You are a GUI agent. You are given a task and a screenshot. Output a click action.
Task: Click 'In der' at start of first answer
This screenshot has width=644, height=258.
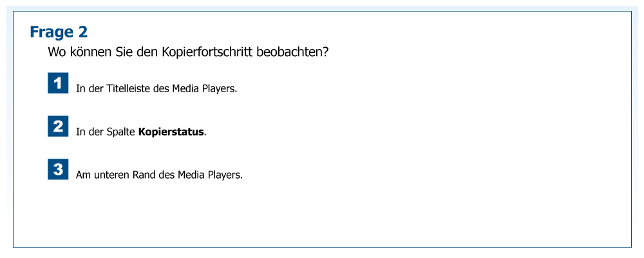(x=88, y=88)
